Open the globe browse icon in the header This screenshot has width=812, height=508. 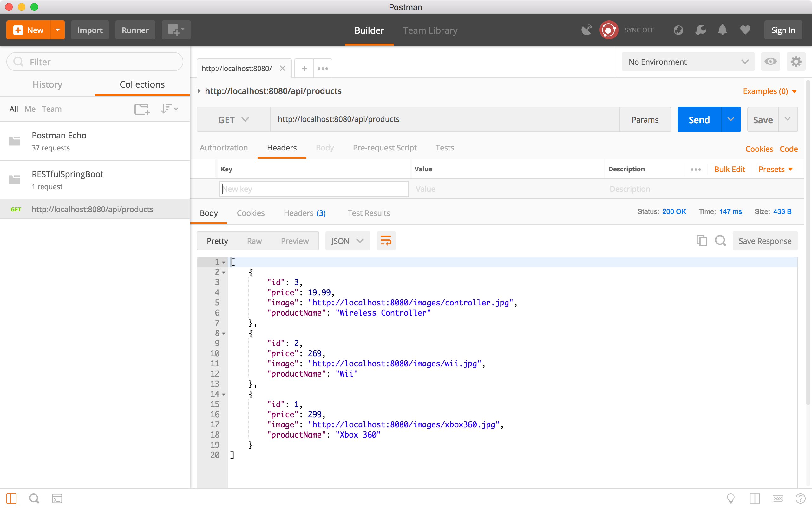[678, 30]
